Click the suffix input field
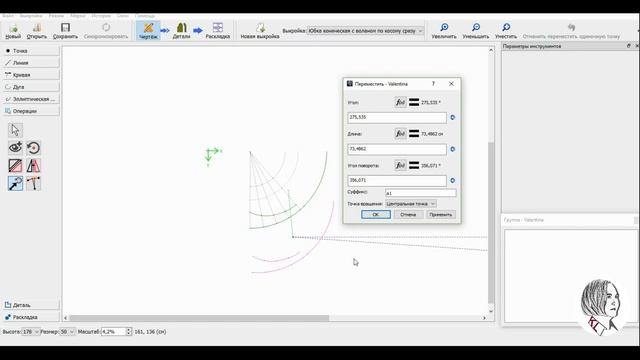This screenshot has width=640, height=360. [420, 193]
